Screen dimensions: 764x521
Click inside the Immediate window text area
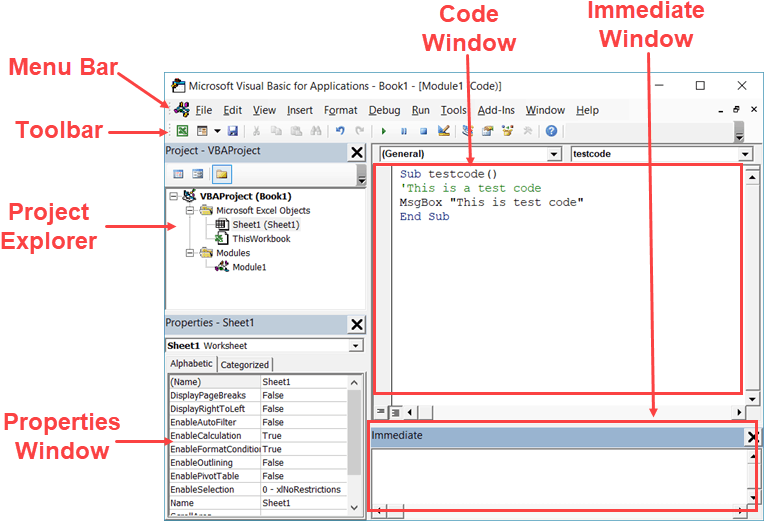tap(559, 477)
